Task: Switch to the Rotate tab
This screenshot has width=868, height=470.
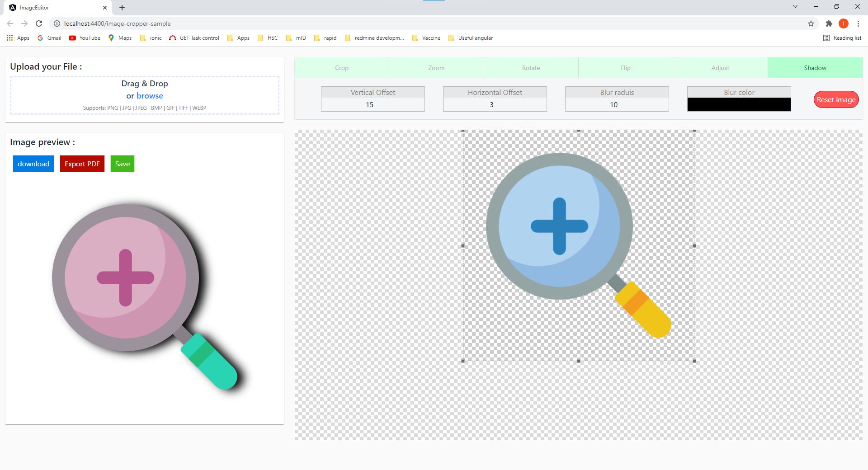Action: [x=531, y=68]
